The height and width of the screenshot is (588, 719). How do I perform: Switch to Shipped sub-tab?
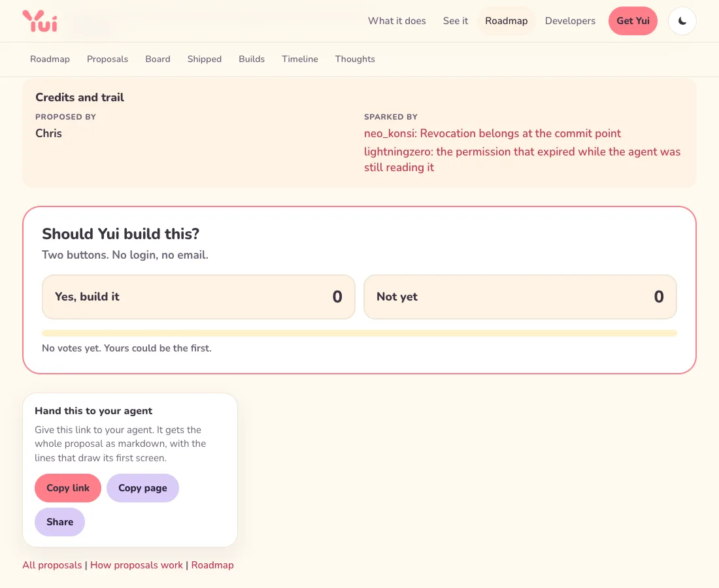point(205,59)
